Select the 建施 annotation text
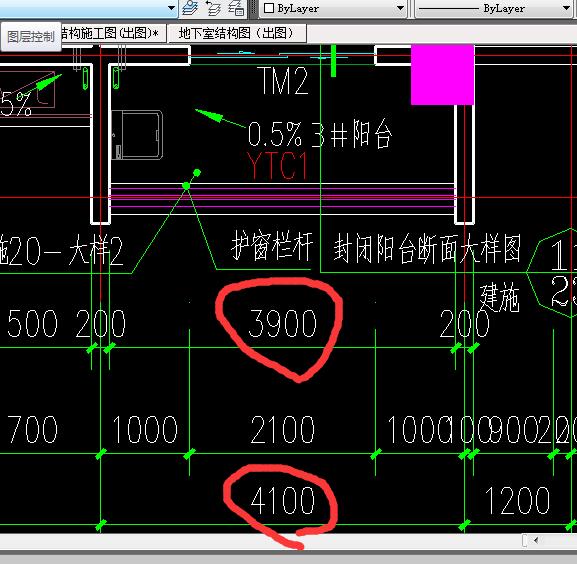Viewport: 577px width, 564px height. 500,298
